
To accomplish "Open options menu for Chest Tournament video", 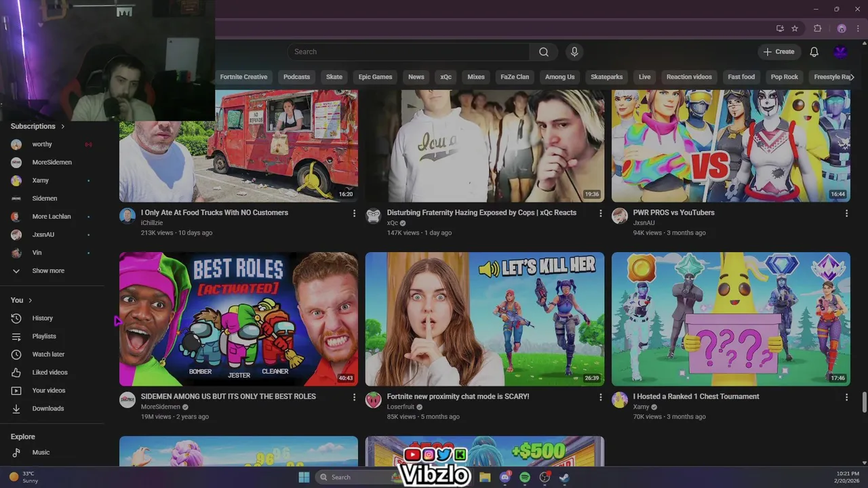I will tap(846, 397).
